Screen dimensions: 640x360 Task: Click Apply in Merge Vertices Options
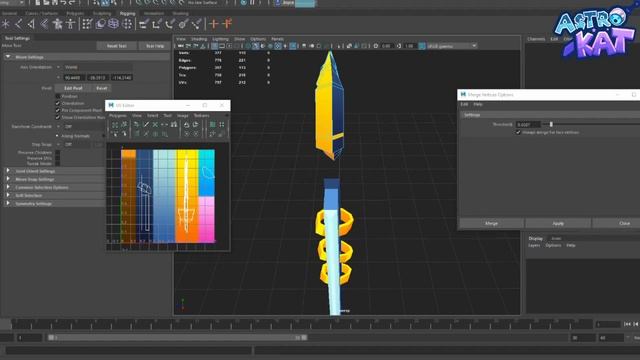[x=558, y=223]
